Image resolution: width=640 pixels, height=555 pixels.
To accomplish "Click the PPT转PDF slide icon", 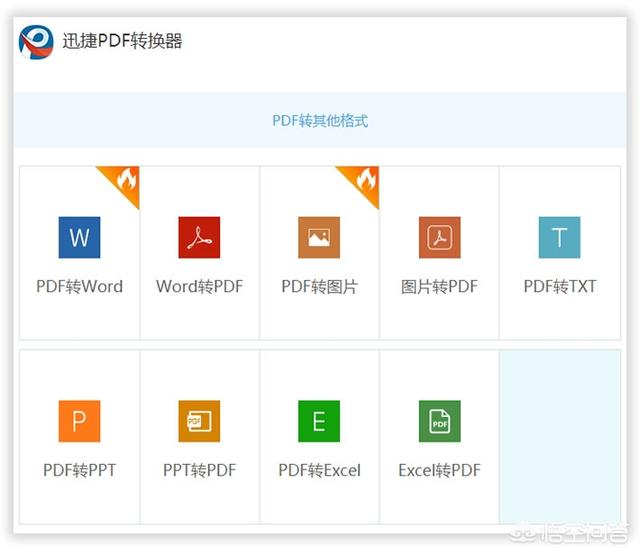I will coord(199,421).
